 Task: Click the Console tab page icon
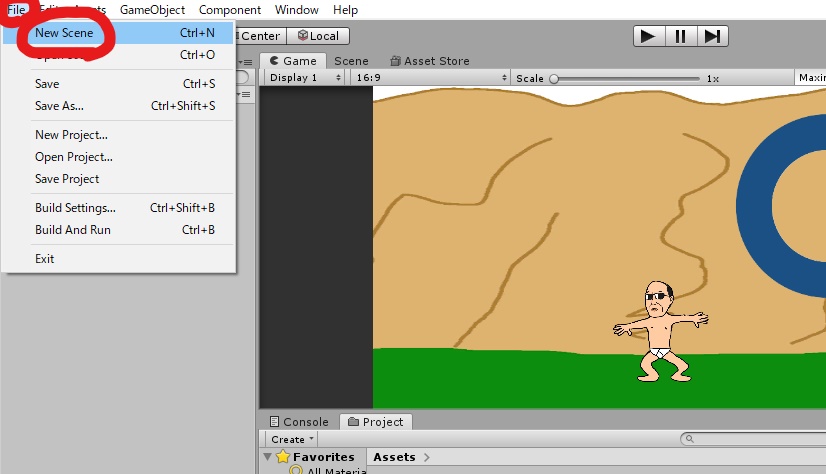coord(274,421)
